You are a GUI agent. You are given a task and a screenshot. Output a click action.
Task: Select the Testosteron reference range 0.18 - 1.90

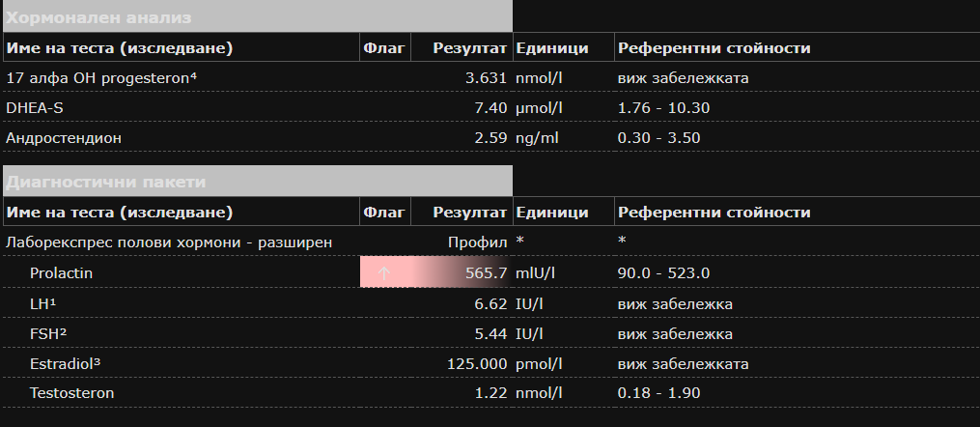658,393
